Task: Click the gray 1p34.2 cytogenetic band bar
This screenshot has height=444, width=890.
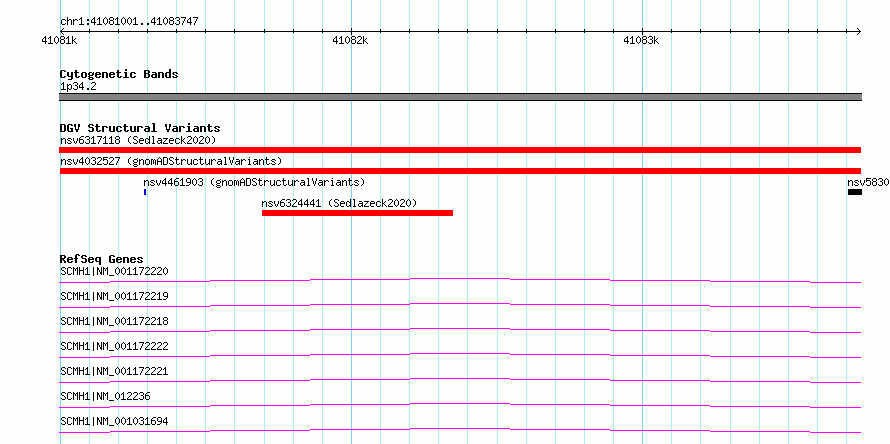Action: pyautogui.click(x=460, y=97)
